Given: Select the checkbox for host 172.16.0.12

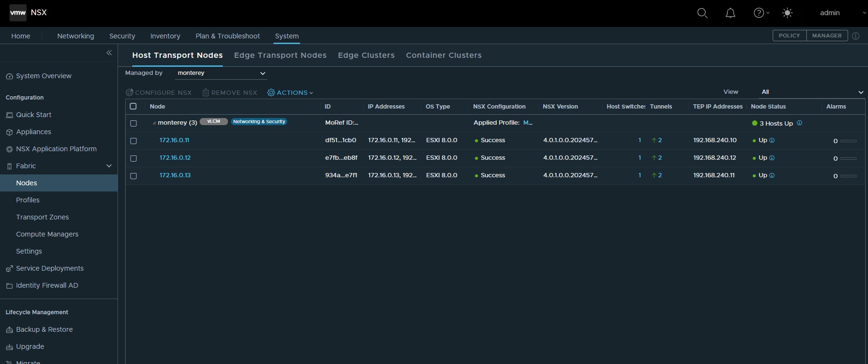Looking at the screenshot, I should pos(133,158).
